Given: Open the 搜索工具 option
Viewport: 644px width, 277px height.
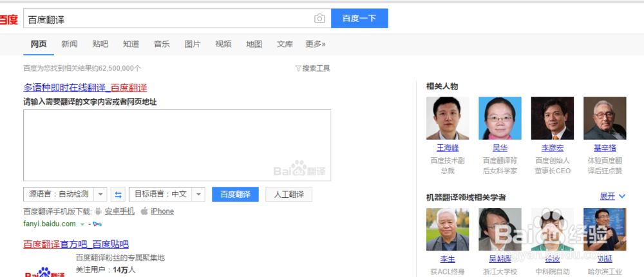Looking at the screenshot, I should [316, 68].
